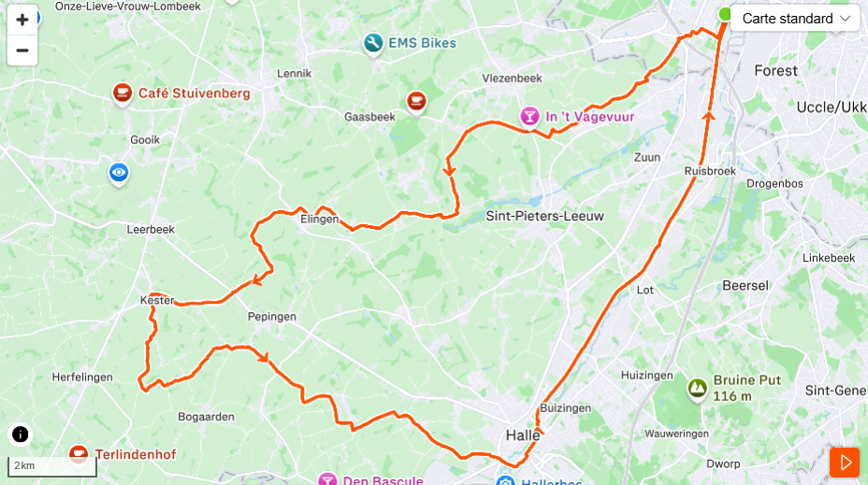Click the EMS Bikes label
868x485 pixels.
(423, 43)
